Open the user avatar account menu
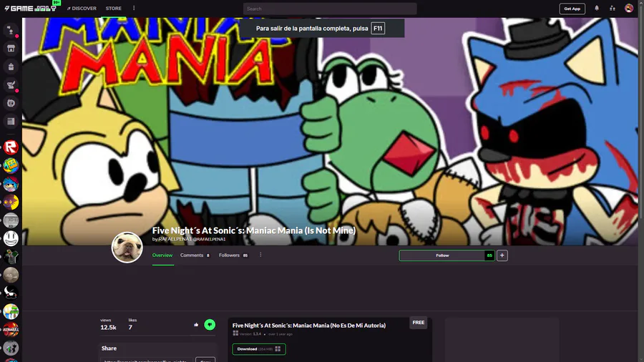Viewport: 644px width, 362px height. click(629, 8)
